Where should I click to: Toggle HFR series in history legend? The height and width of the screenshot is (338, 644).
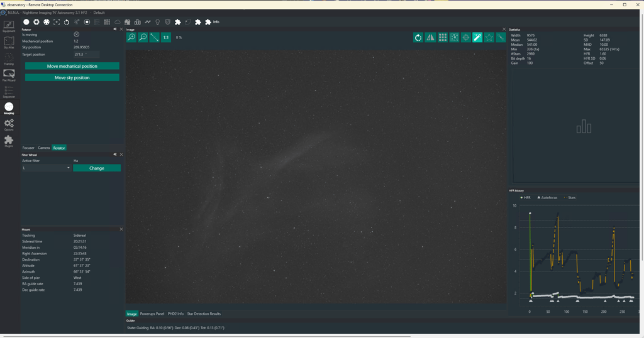pyautogui.click(x=525, y=198)
